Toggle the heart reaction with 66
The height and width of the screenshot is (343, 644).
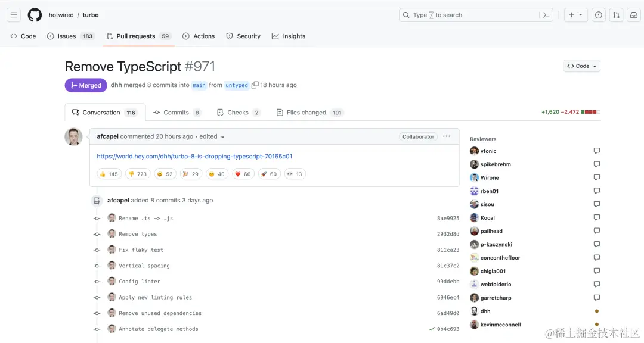[243, 174]
